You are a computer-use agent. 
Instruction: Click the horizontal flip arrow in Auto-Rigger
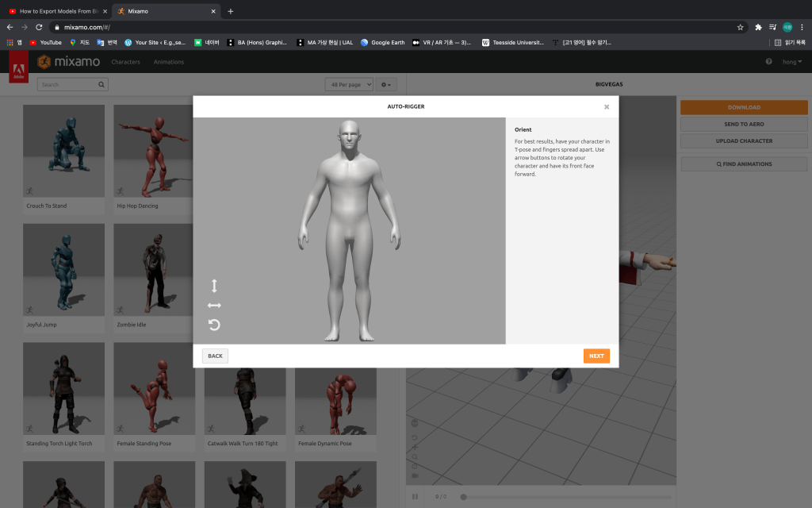click(214, 306)
